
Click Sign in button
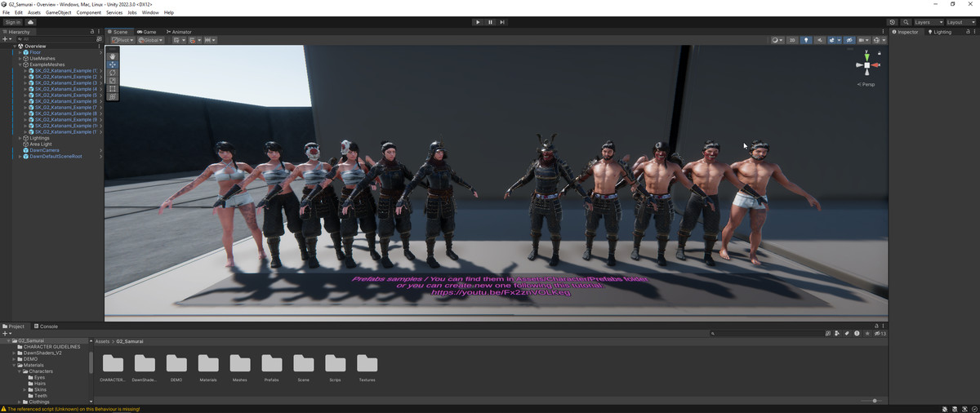(x=12, y=22)
